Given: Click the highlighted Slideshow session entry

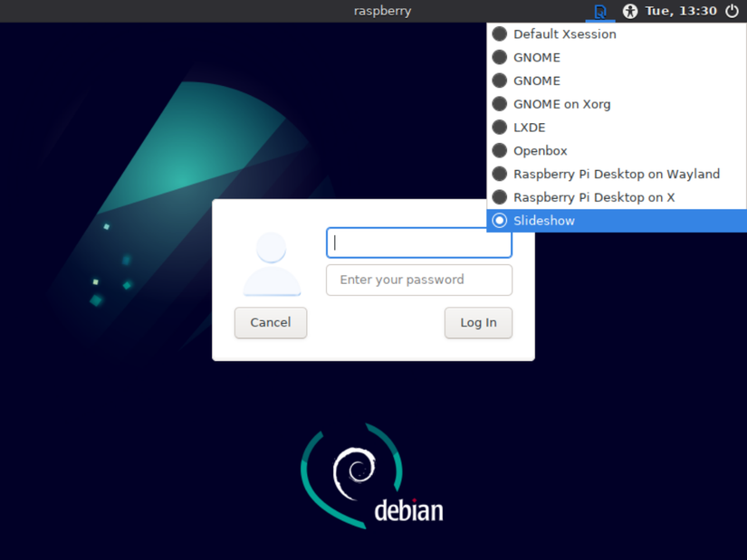Looking at the screenshot, I should point(543,221).
